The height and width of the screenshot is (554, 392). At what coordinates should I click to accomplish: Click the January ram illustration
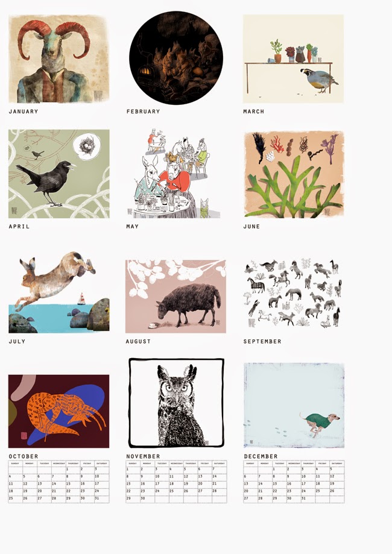pyautogui.click(x=58, y=58)
